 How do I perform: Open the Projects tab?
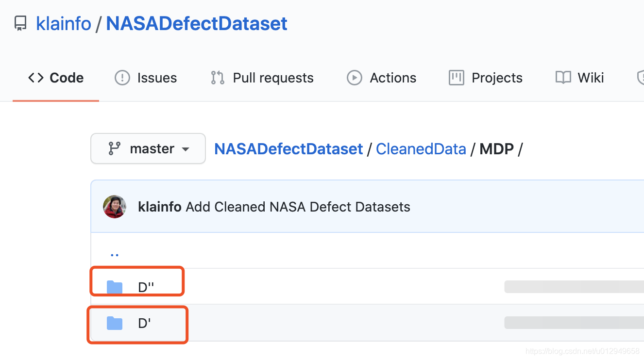click(485, 78)
